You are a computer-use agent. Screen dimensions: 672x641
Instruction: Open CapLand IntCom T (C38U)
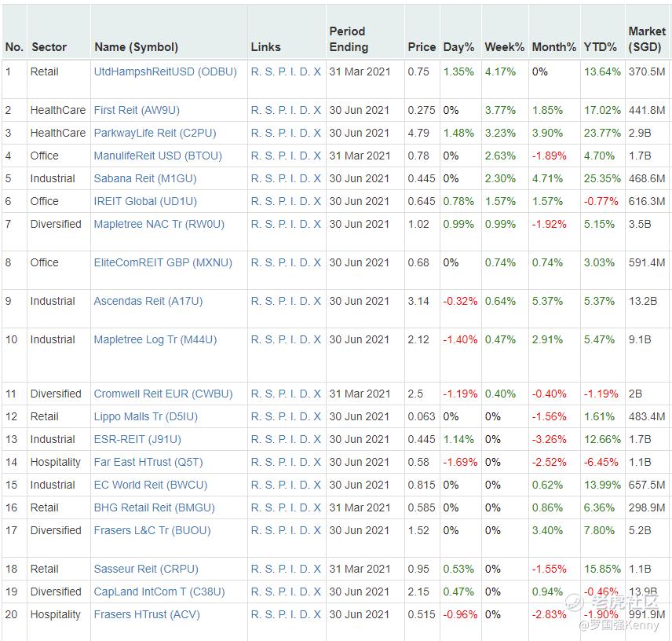(159, 592)
